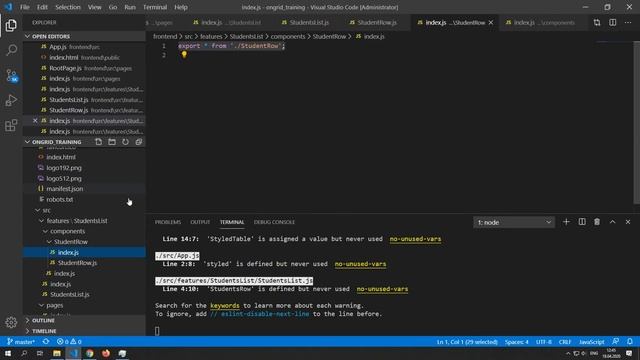The width and height of the screenshot is (640, 360).
Task: Click New File icon in ONGRID_TRAINING header
Action: pos(98,142)
